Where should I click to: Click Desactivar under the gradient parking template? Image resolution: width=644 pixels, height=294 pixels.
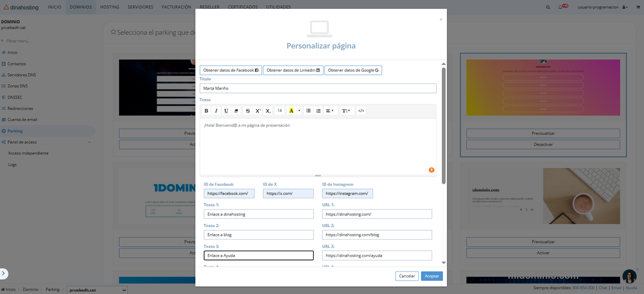click(543, 145)
